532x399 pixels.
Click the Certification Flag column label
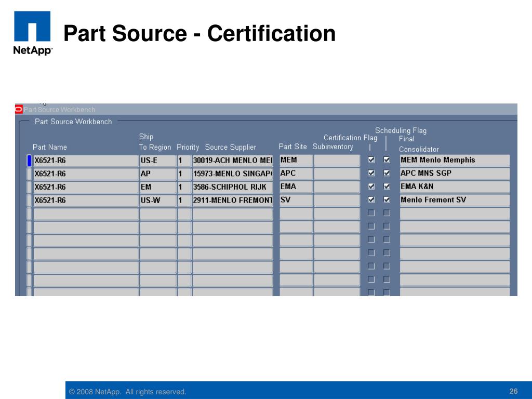[x=350, y=138]
